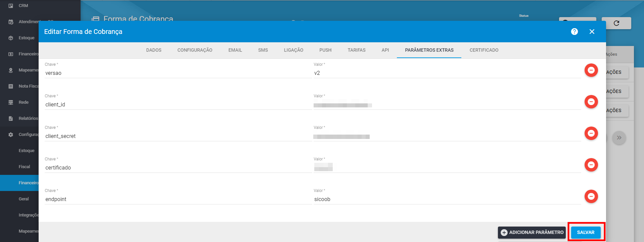Open CRM icon in sidebar
Screen dimensions: 644x242
[x=11, y=6]
